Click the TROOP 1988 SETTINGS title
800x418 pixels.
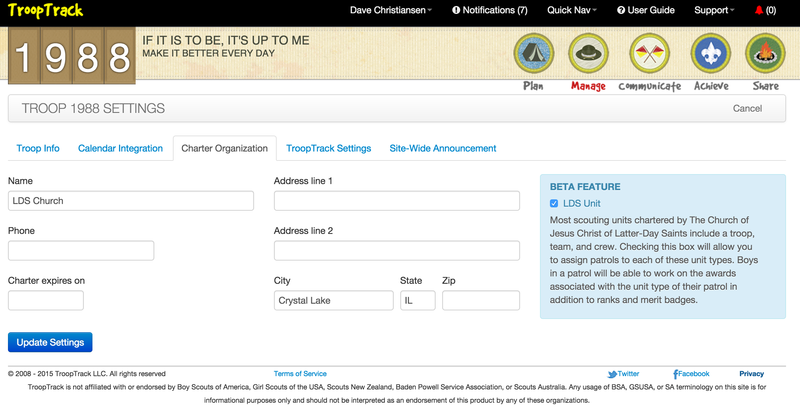tap(93, 108)
